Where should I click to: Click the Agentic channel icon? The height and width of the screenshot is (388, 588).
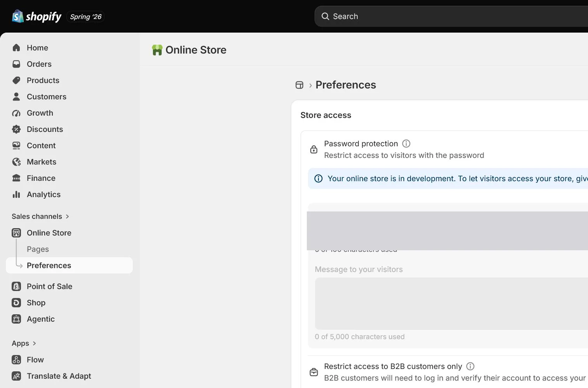(x=16, y=319)
